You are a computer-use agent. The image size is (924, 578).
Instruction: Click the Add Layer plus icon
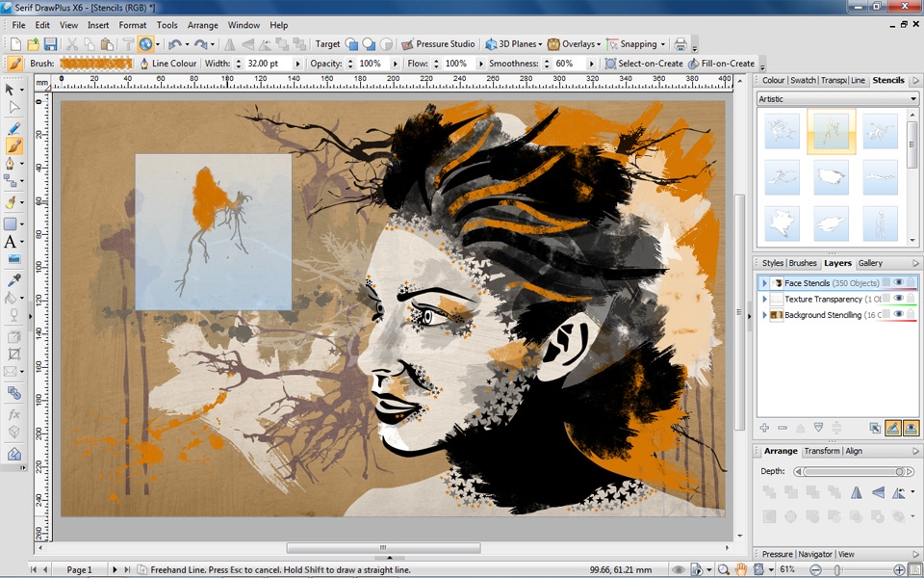coord(764,428)
